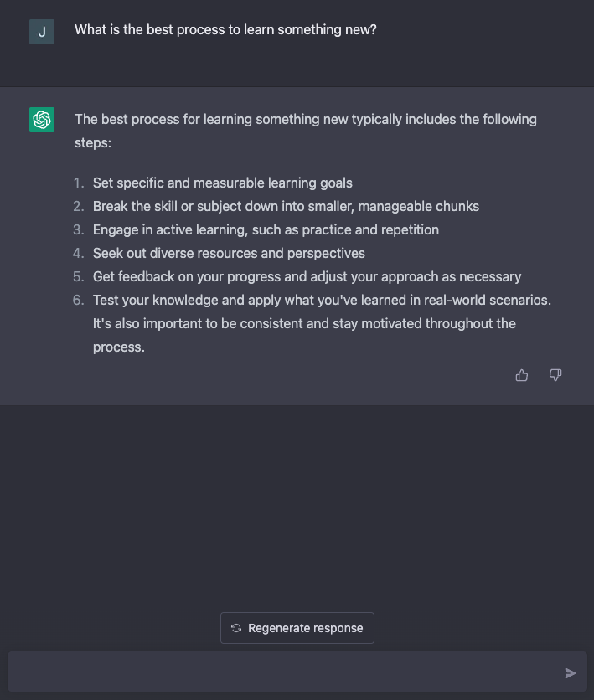The width and height of the screenshot is (594, 700).
Task: Click the circular arrows icon beside Regenerate
Action: (x=236, y=628)
